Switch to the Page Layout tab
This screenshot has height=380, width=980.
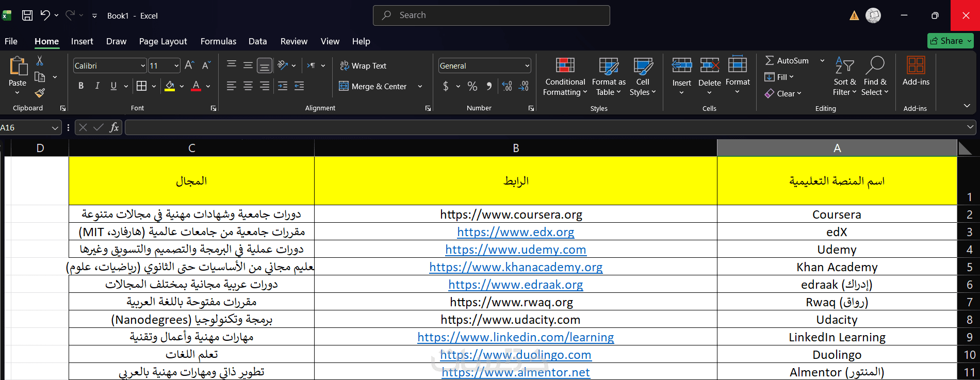click(x=163, y=41)
